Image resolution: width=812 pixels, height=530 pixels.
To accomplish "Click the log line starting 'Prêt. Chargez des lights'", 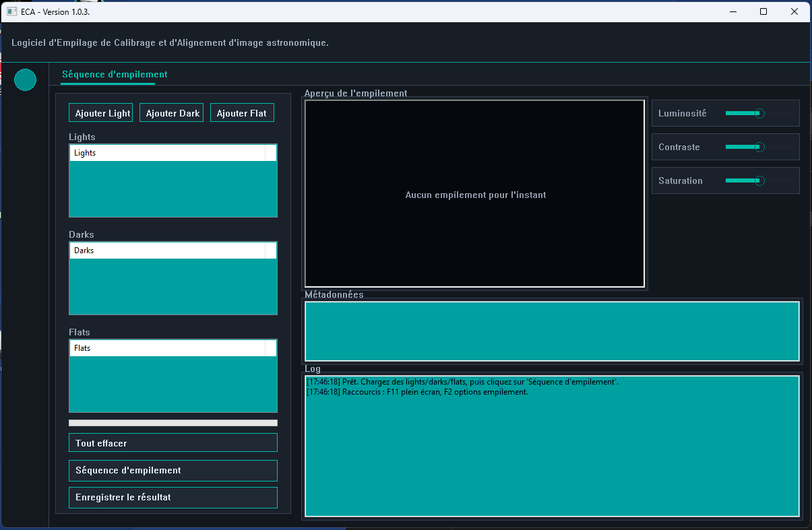I will 462,382.
